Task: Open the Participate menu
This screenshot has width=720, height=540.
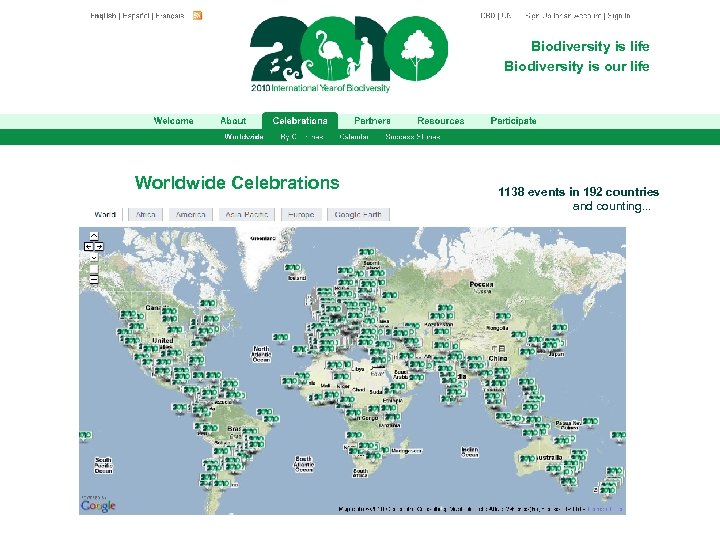Action: [513, 121]
